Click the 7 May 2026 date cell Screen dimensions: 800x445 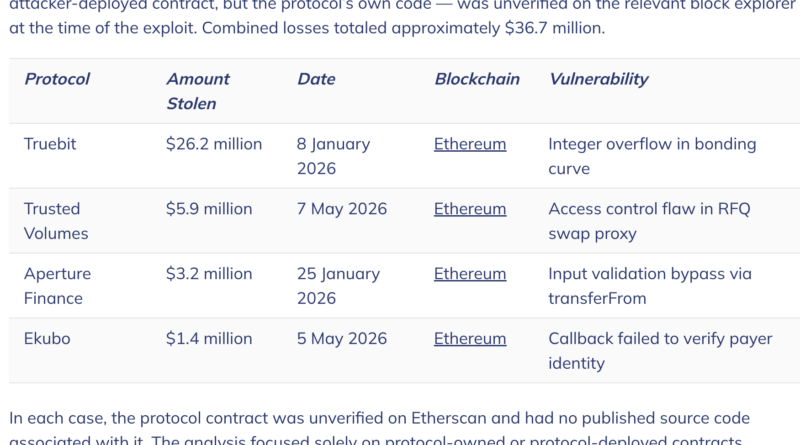click(342, 209)
